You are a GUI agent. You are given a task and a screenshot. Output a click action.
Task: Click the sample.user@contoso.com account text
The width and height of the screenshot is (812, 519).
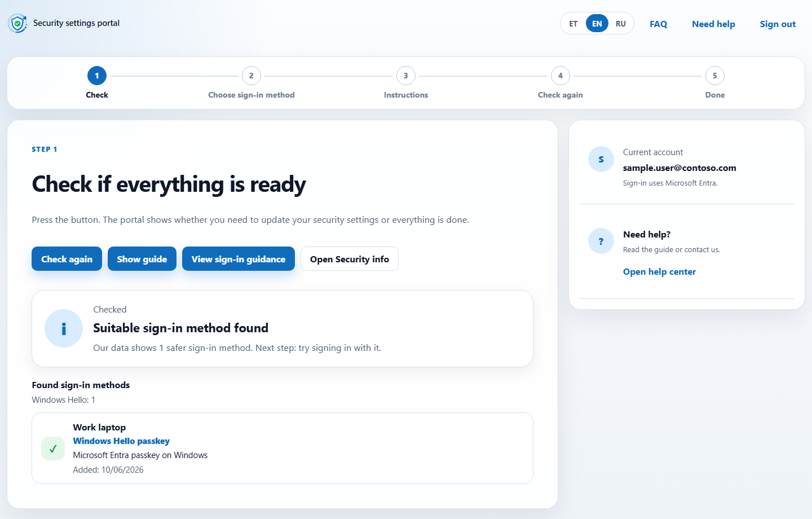click(x=679, y=168)
